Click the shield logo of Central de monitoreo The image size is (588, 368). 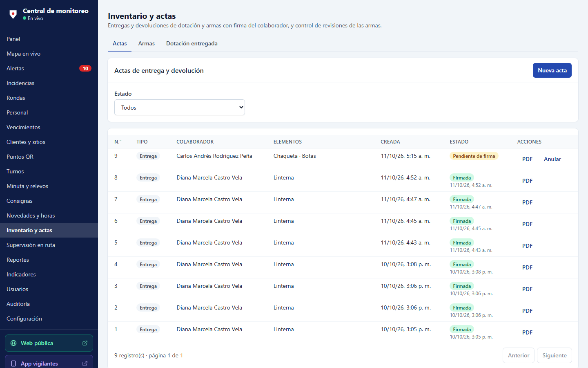tap(13, 14)
